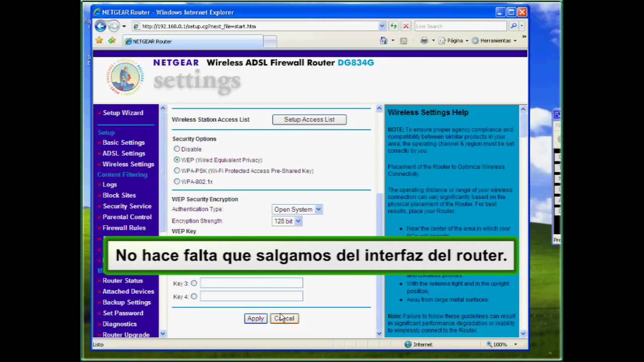This screenshot has height=362, width=644.
Task: Click the NETGEAR circular logo
Action: pyautogui.click(x=125, y=77)
